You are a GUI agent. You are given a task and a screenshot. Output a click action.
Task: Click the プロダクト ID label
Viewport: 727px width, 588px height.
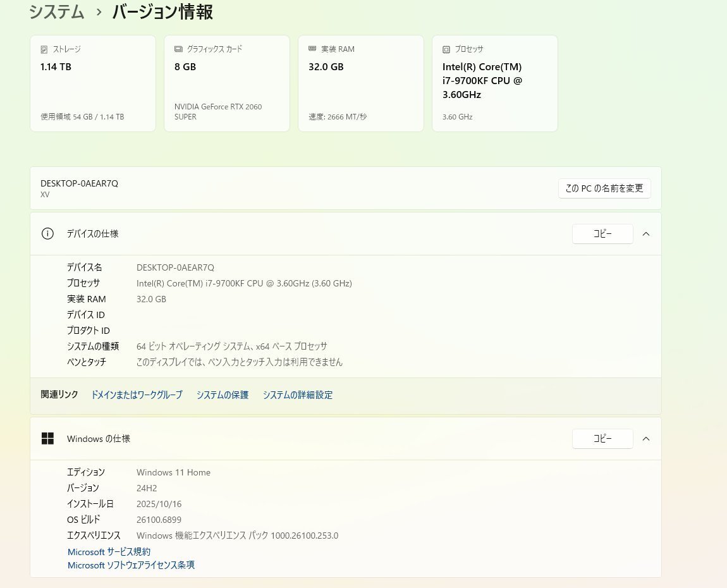point(88,331)
